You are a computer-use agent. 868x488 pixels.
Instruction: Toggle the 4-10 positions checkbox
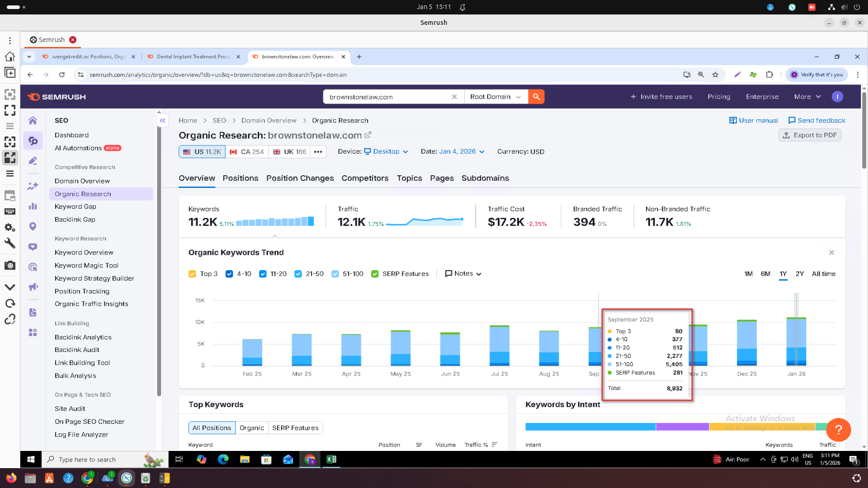click(x=229, y=274)
